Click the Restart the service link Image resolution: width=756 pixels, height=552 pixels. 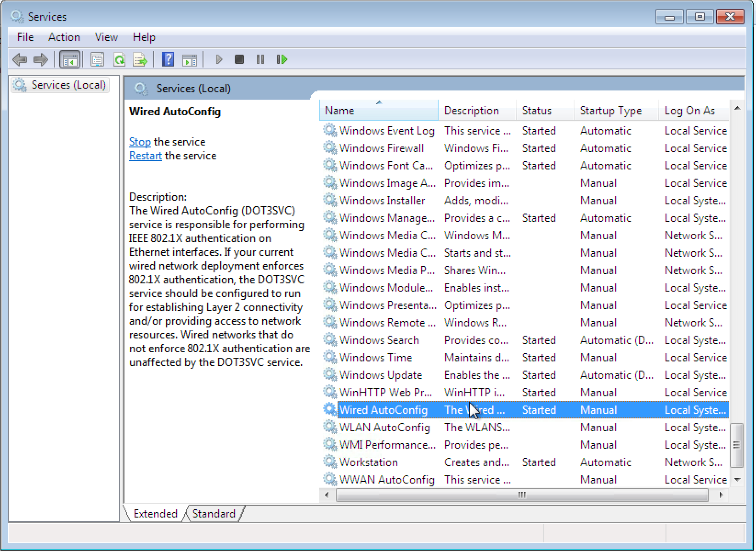point(145,156)
